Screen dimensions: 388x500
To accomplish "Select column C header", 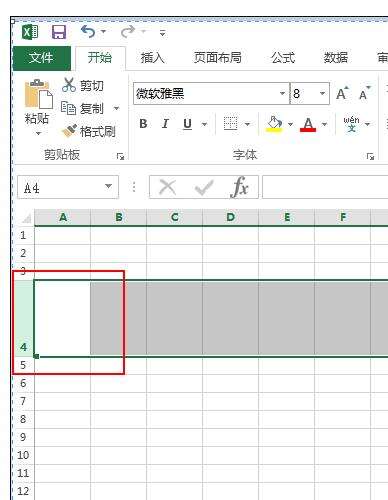I will pos(175,218).
